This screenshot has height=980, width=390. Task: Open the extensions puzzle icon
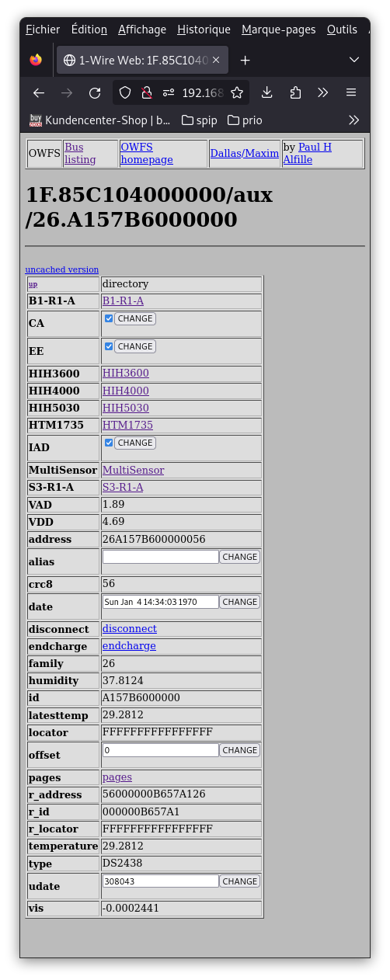(x=295, y=93)
